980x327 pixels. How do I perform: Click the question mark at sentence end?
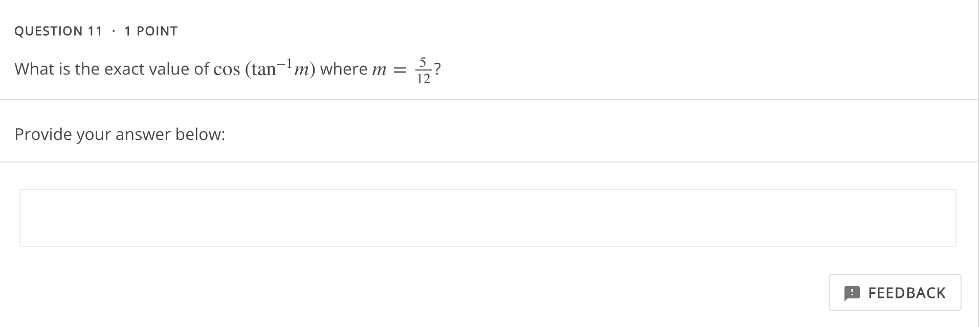[437, 68]
